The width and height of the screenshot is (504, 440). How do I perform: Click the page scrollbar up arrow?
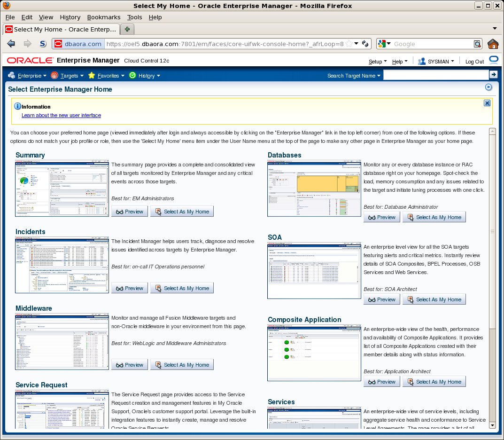tap(492, 131)
